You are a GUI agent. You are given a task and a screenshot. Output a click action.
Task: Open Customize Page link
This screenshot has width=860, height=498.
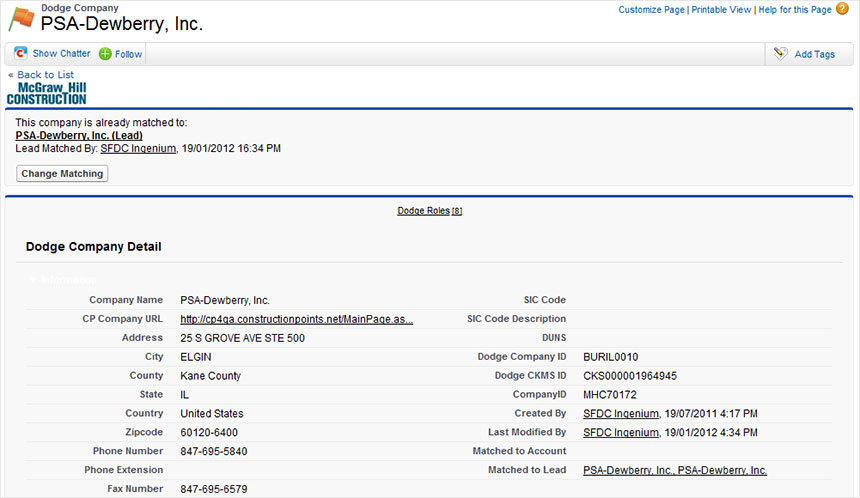coord(652,10)
